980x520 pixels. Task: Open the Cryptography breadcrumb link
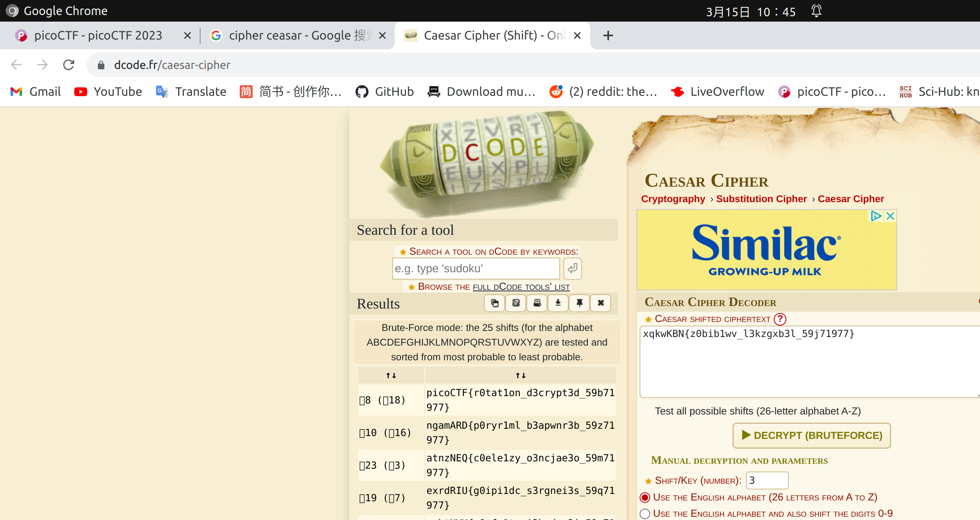pos(673,199)
